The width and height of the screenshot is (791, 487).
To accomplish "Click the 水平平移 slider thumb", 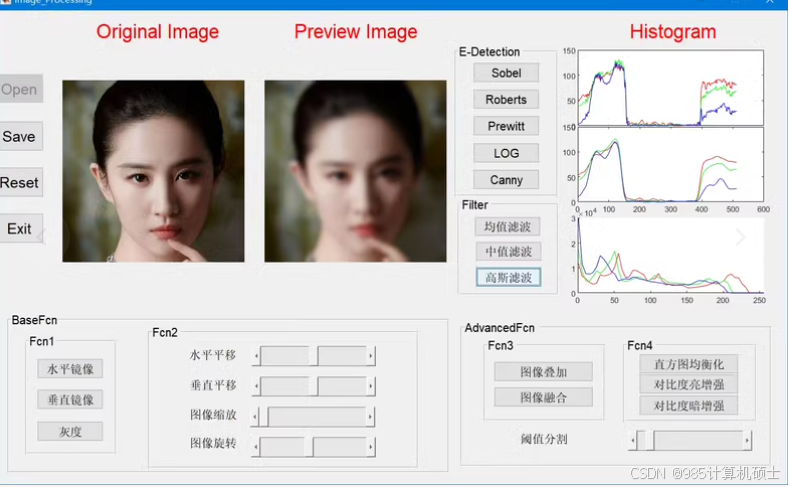I will 313,356.
